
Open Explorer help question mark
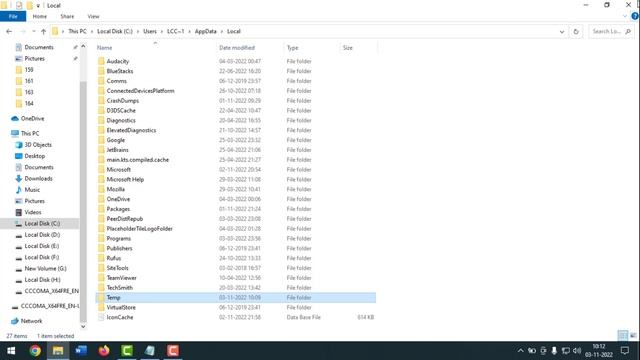(x=635, y=16)
